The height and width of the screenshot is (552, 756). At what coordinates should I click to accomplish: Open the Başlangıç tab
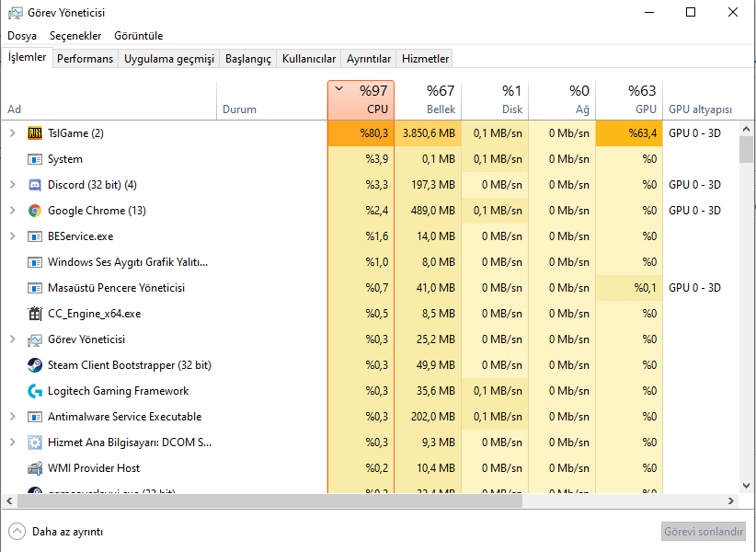(x=248, y=59)
